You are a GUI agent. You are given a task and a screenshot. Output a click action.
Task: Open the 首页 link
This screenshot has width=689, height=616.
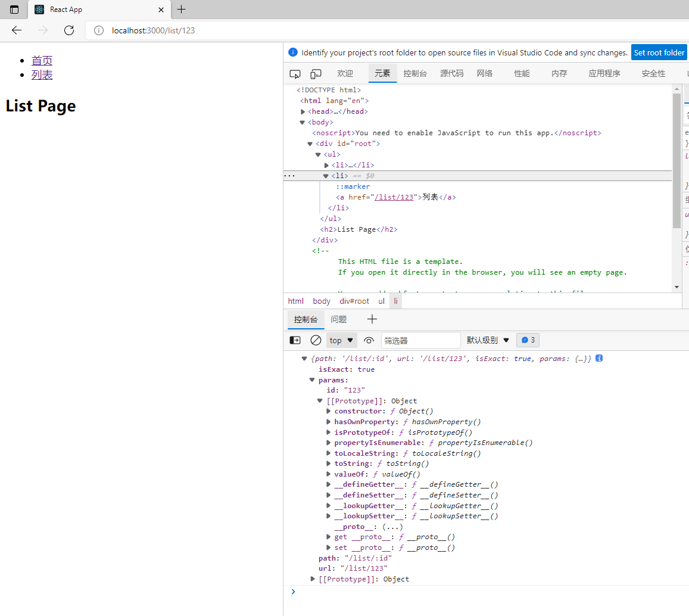pos(42,61)
